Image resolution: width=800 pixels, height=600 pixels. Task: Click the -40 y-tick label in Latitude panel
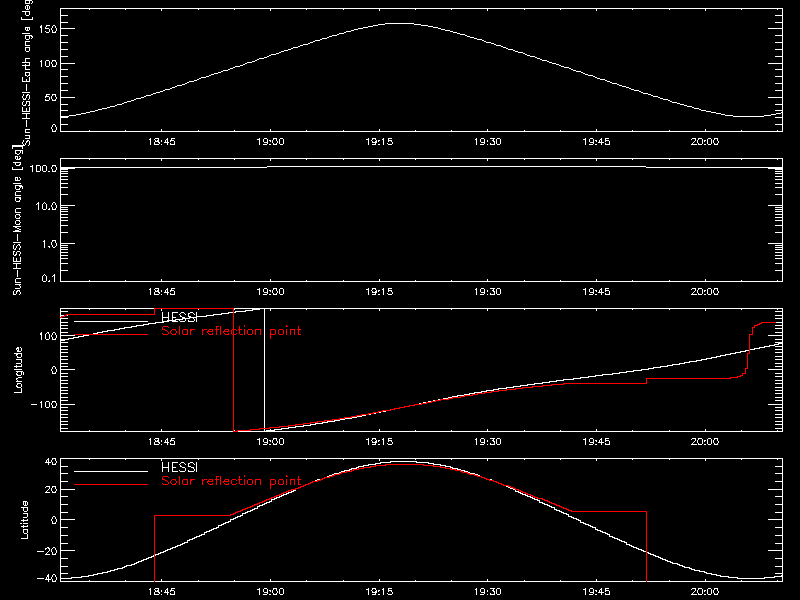tap(47, 579)
